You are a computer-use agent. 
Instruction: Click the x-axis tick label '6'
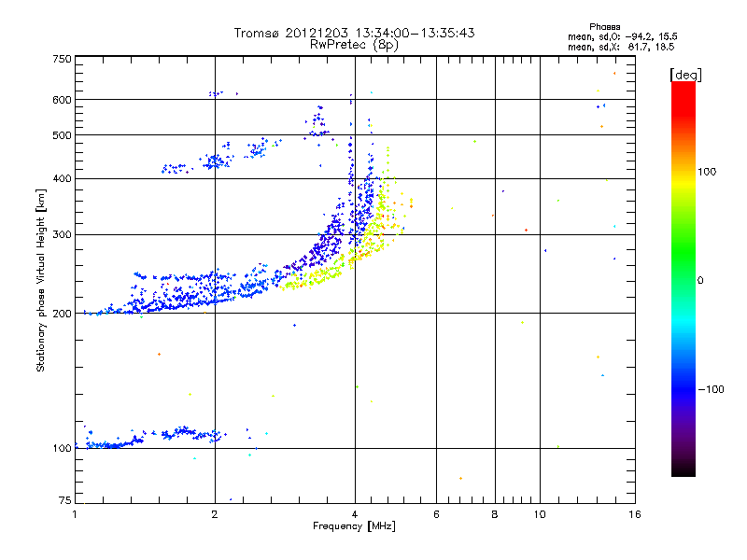pos(436,514)
